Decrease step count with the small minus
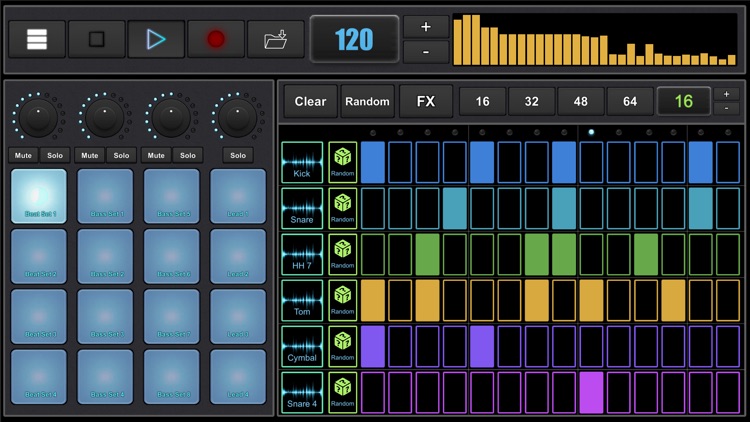This screenshot has width=750, height=422. pyautogui.click(x=726, y=109)
